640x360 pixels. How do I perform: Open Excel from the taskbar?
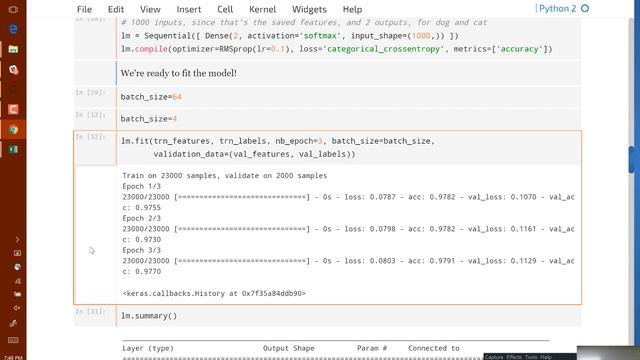click(13, 149)
